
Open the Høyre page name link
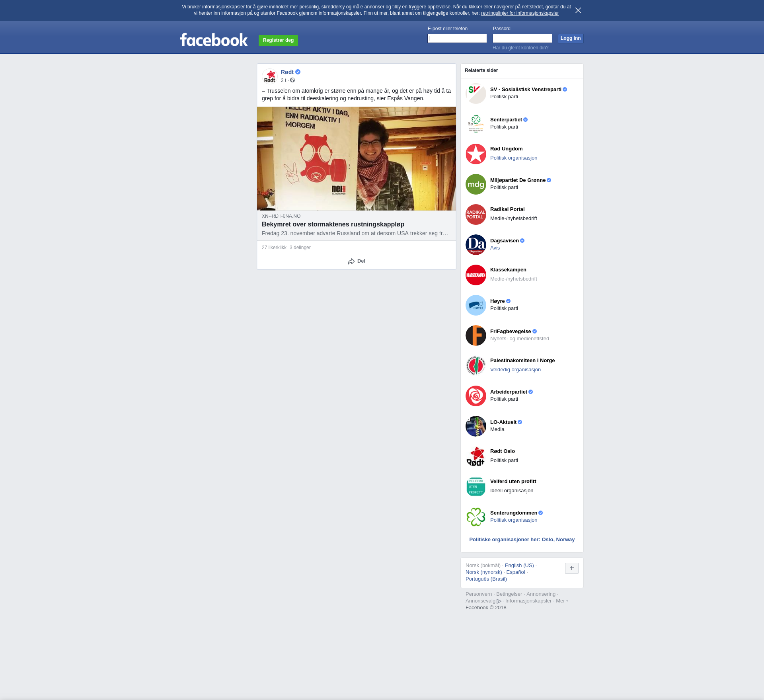point(497,301)
